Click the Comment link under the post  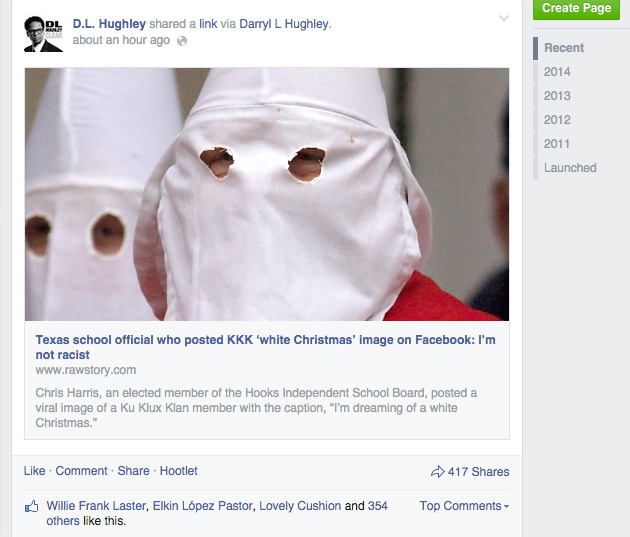click(81, 471)
